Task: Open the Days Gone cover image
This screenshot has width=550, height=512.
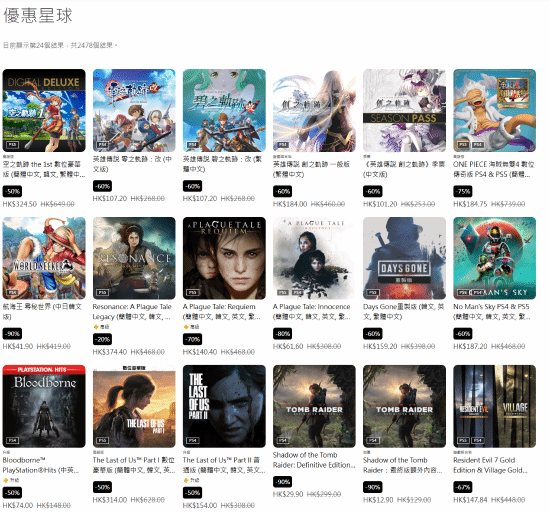Action: coord(404,258)
